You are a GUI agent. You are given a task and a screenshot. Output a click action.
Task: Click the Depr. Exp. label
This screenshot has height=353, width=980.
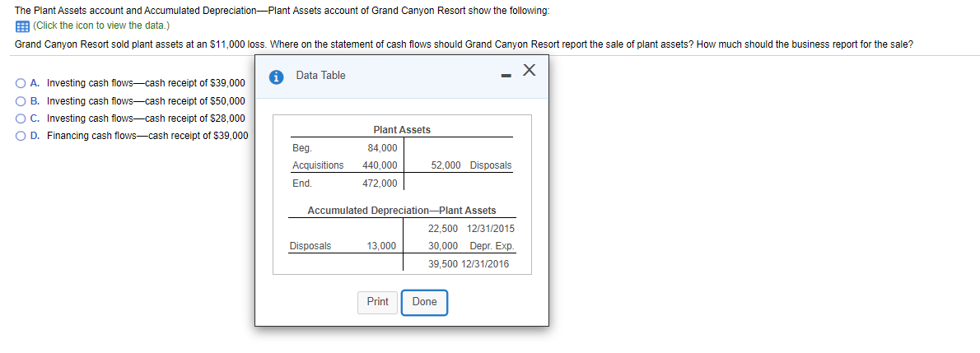[x=492, y=246]
